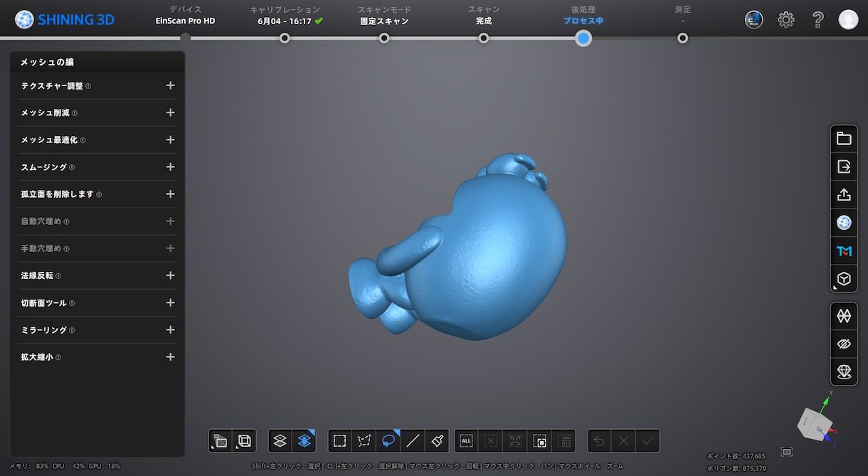
Task: Click the double-triangle mesh icon on right side
Action: 844,315
